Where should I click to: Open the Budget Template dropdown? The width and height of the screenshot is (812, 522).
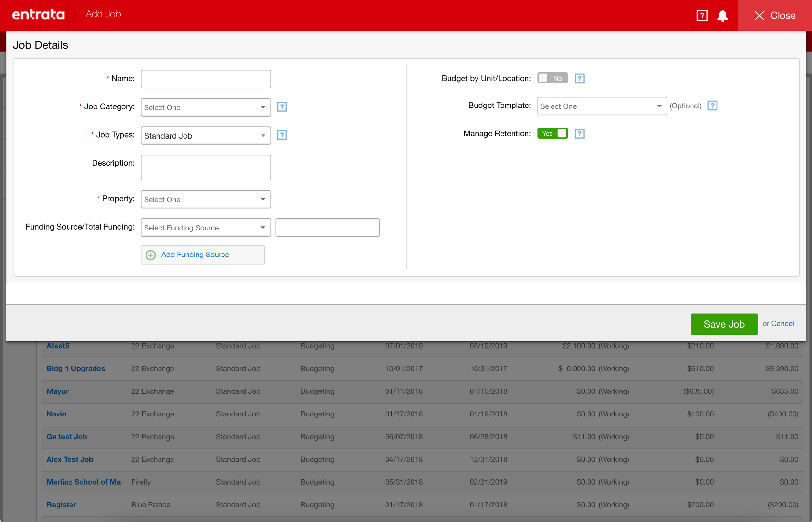(602, 106)
